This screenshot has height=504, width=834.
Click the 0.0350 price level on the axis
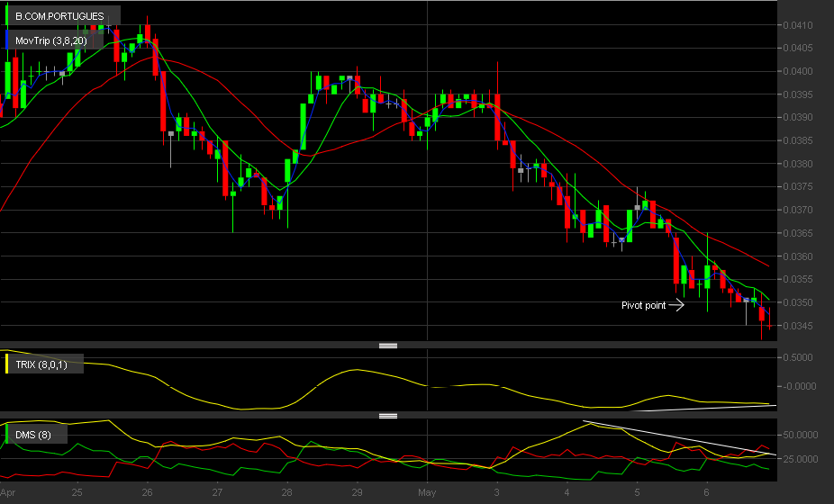pyautogui.click(x=798, y=302)
